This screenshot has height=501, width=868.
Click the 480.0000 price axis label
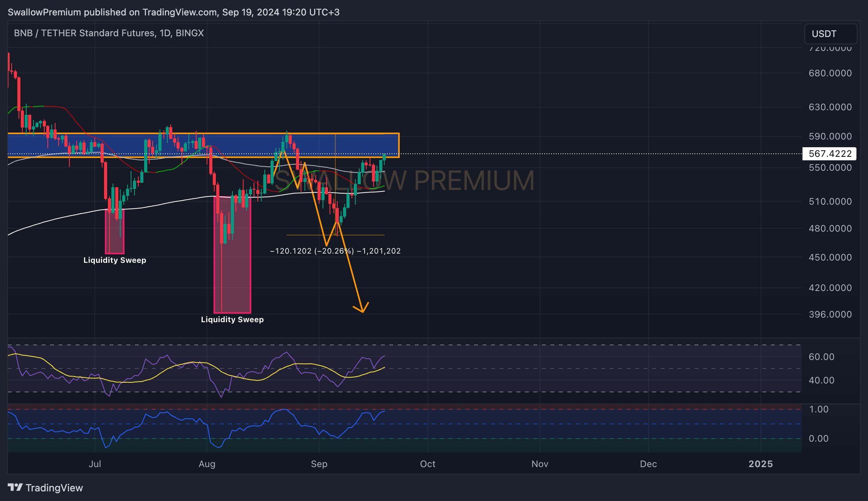point(830,229)
